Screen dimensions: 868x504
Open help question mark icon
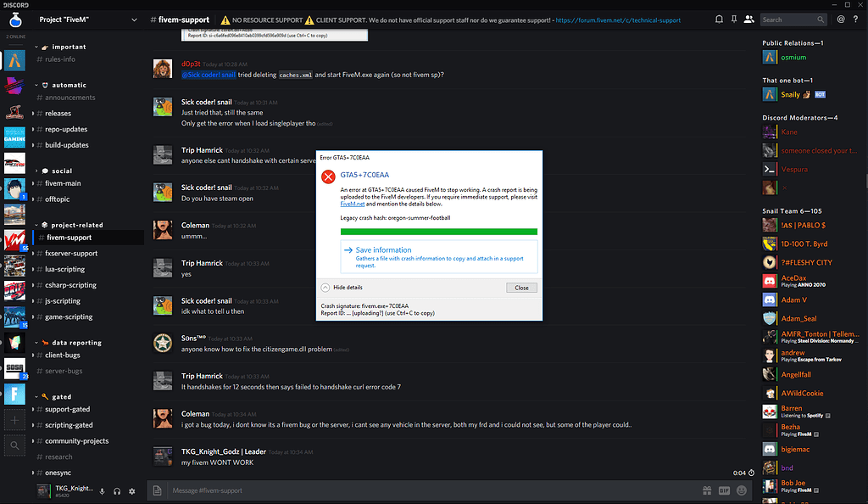(855, 20)
